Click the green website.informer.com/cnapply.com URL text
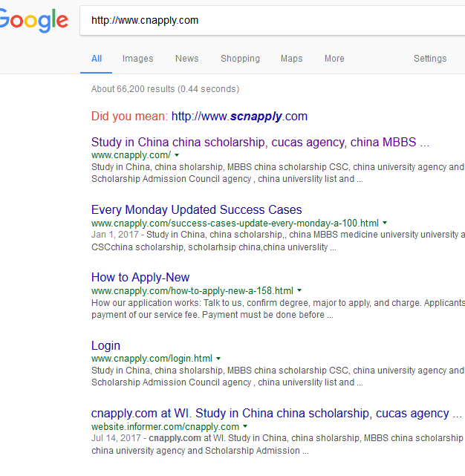The width and height of the screenshot is (465, 476). [165, 426]
